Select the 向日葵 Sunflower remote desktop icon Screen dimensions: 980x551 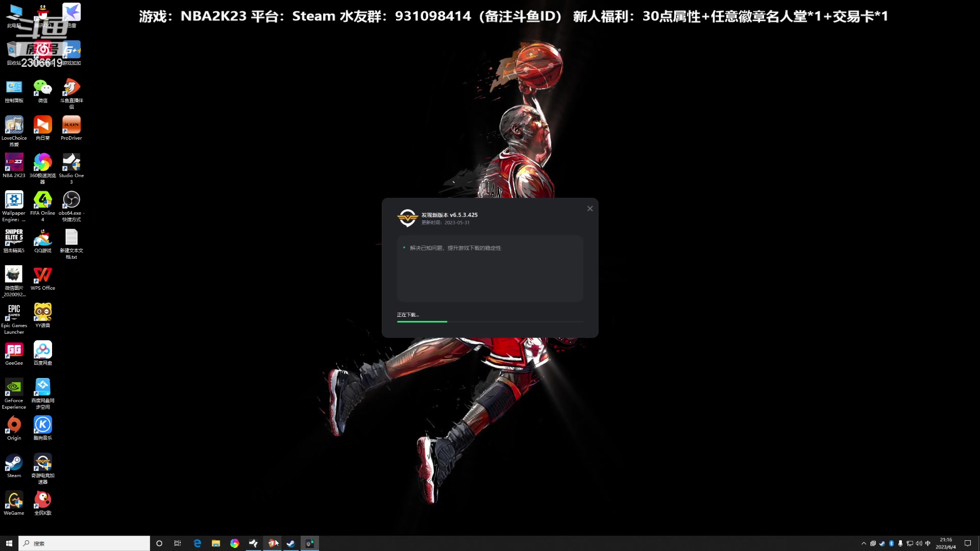pyautogui.click(x=43, y=129)
